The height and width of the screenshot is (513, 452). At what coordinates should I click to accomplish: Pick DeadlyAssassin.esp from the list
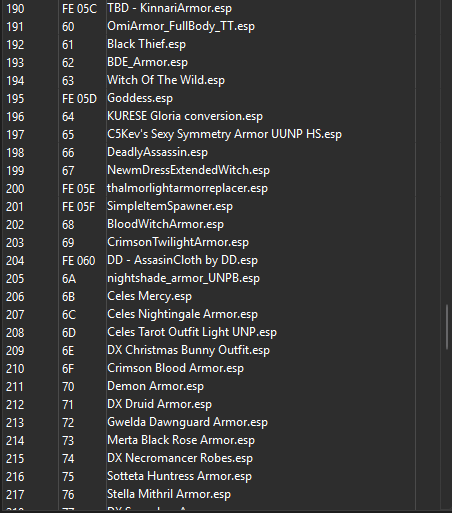[x=157, y=152]
